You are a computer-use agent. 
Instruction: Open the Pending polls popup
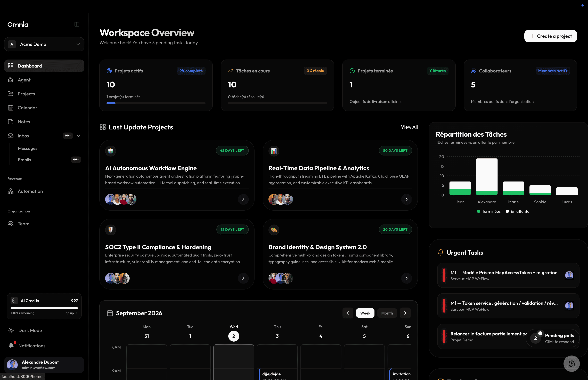point(553,338)
